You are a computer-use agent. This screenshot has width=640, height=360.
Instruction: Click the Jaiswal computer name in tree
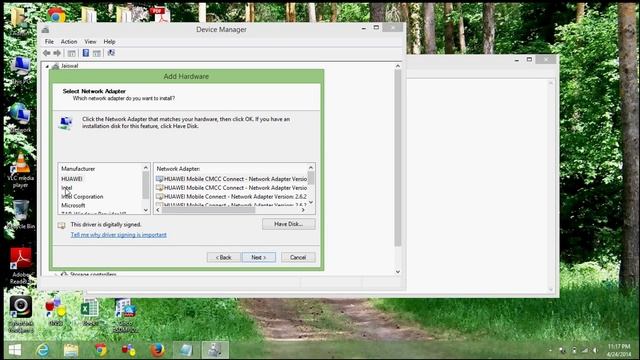pos(69,66)
